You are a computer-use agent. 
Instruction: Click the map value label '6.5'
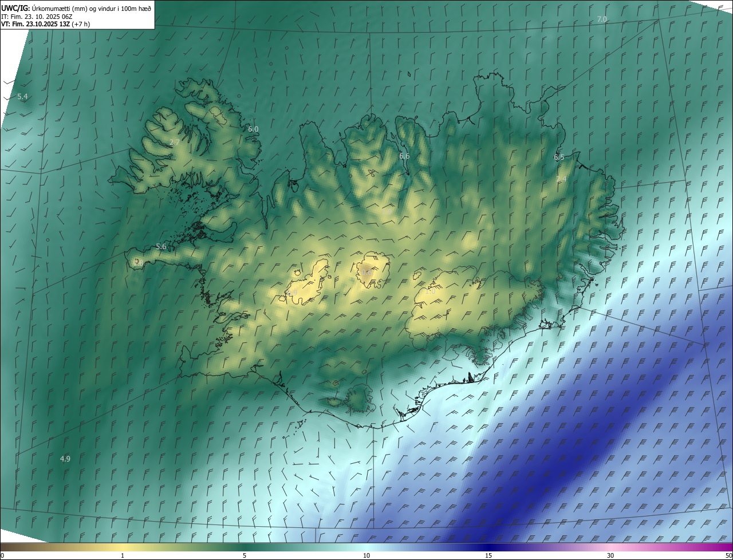[559, 157]
